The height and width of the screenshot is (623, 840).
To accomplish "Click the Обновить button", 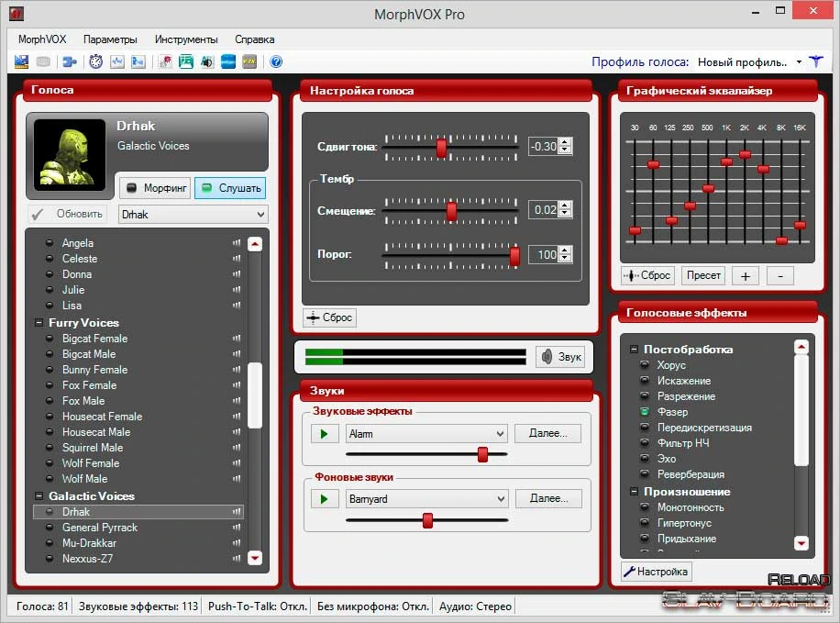I will click(x=68, y=214).
